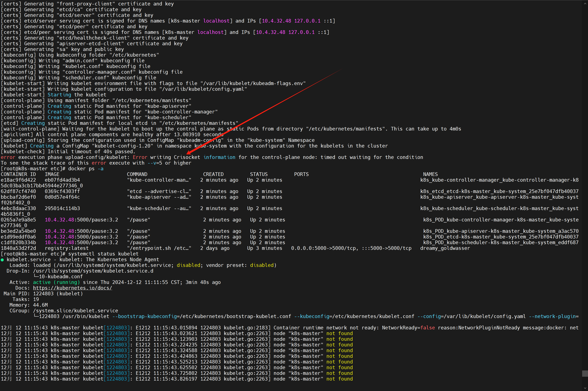Click CGroup path '/system.slice/kubelet.service'

76,311
